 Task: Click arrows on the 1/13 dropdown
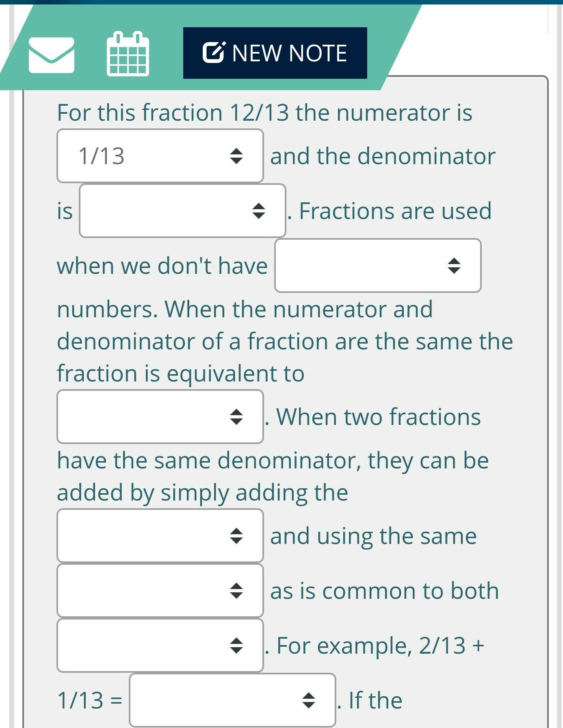point(236,156)
